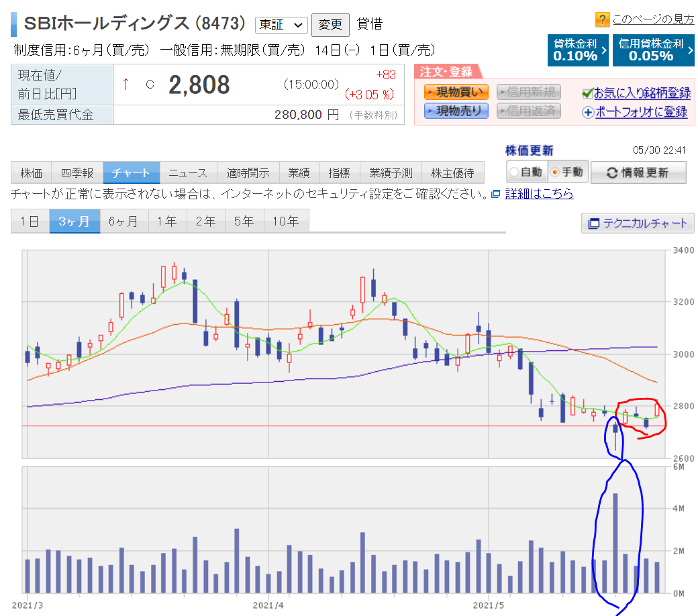Click the 2021/5 date axis label
Screen dimensions: 698x616
(489, 605)
